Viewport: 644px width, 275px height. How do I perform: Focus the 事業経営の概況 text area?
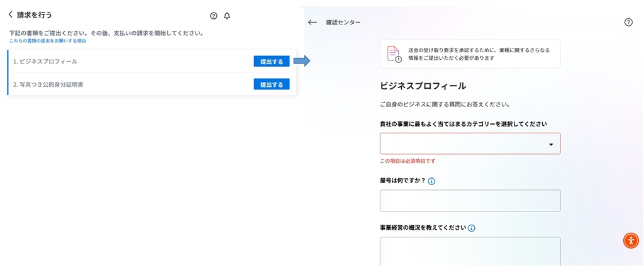470,252
